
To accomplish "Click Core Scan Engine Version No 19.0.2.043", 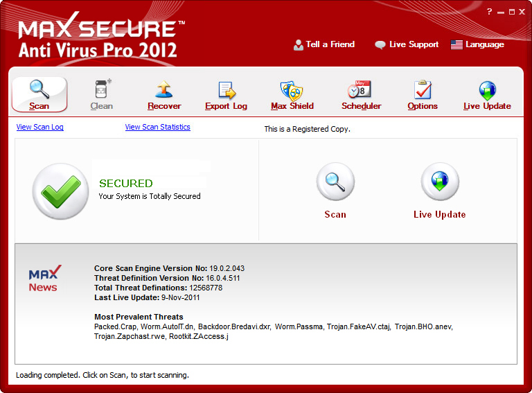I will [x=169, y=268].
